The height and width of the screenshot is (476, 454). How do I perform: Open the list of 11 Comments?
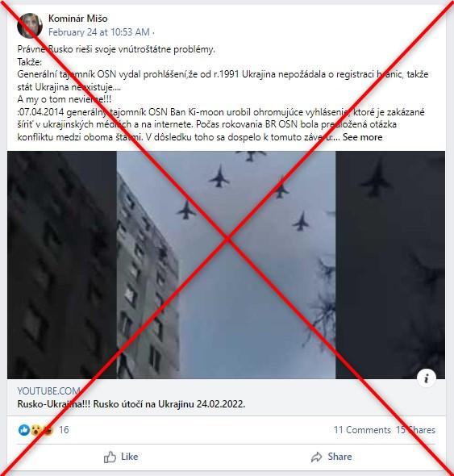point(362,430)
